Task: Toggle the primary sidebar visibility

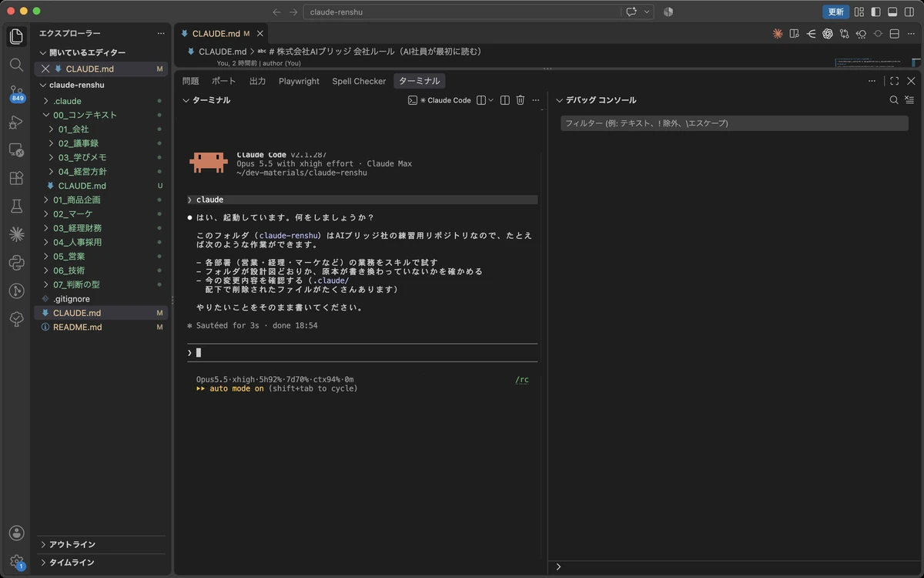Action: coord(875,12)
